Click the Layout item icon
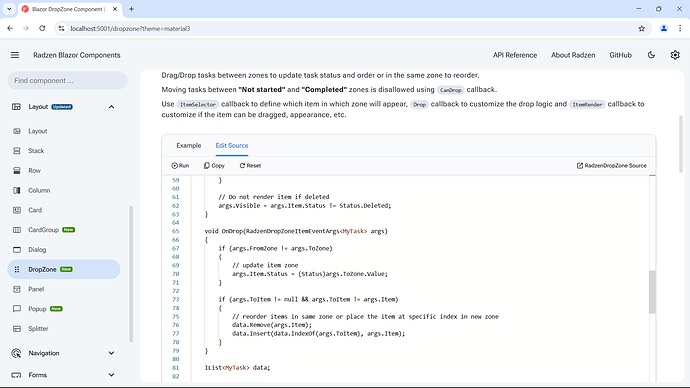Image resolution: width=690 pixels, height=388 pixels. (x=17, y=131)
